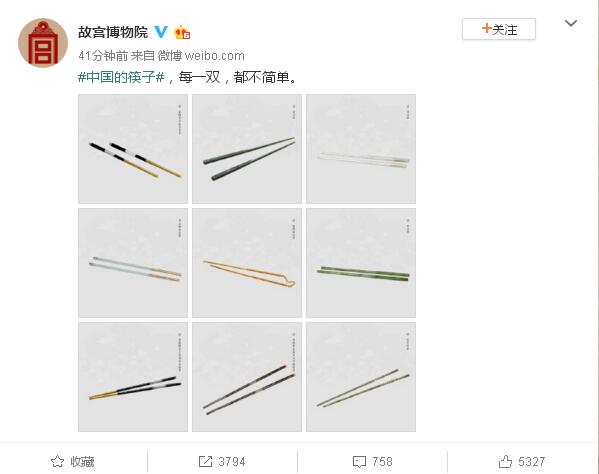Image resolution: width=599 pixels, height=474 pixels.
Task: Click the repost share arrow icon
Action: click(x=205, y=461)
